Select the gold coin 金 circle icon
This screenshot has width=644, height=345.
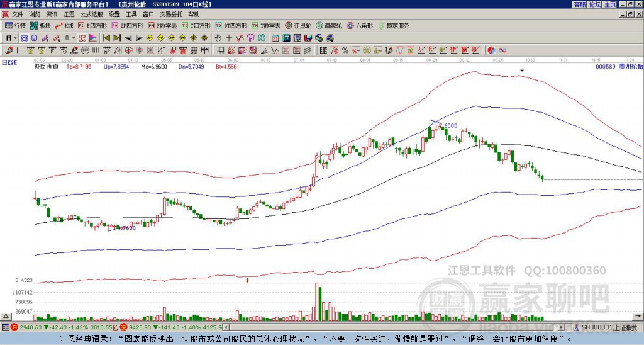point(366,50)
